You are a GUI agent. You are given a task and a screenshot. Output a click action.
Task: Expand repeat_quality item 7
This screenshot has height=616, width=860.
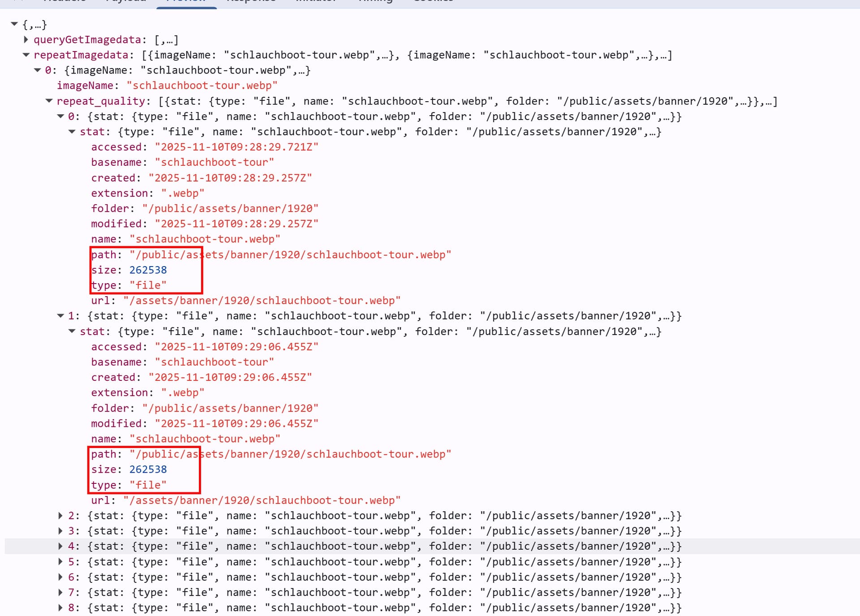click(60, 592)
